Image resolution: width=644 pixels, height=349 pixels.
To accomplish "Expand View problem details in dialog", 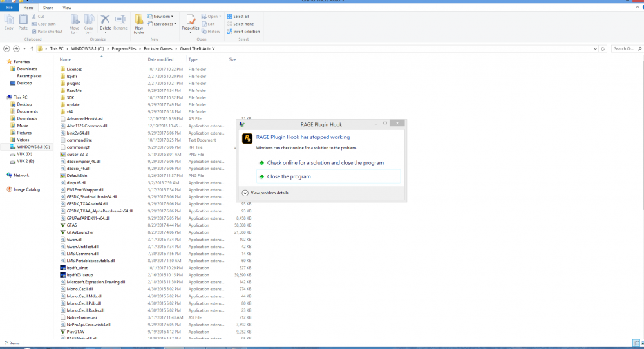I will pos(265,193).
